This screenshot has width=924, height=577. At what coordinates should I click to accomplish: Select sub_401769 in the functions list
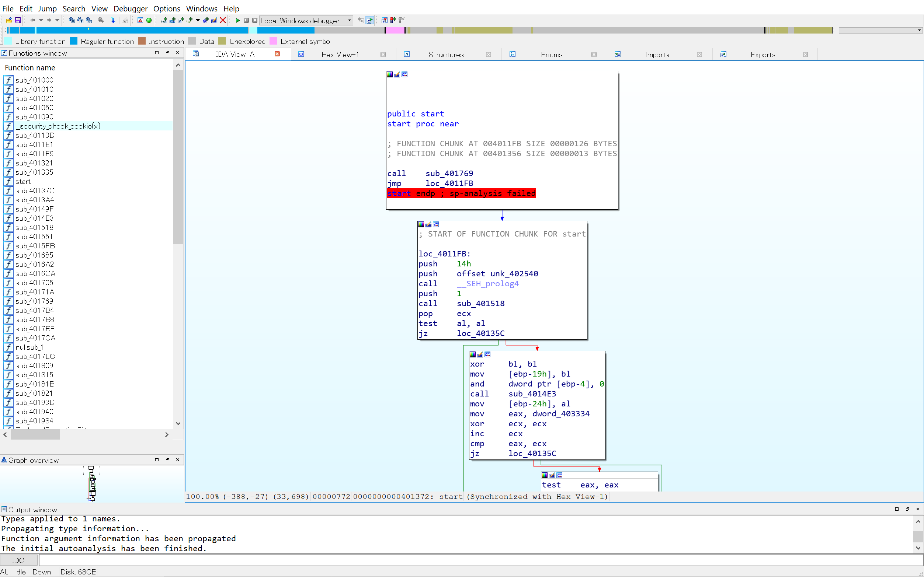point(34,301)
